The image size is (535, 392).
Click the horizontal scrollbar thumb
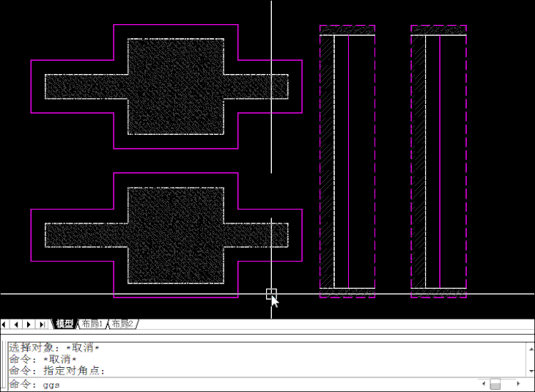(495, 384)
